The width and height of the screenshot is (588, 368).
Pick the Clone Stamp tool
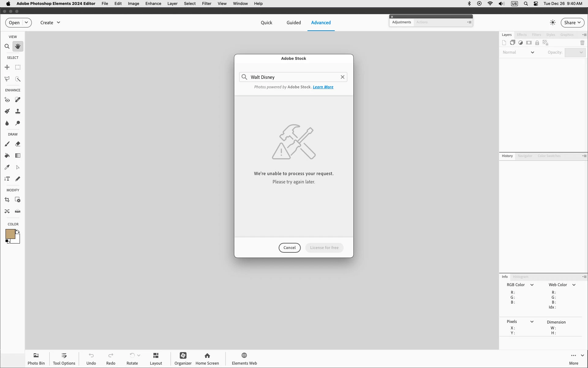coord(18,111)
